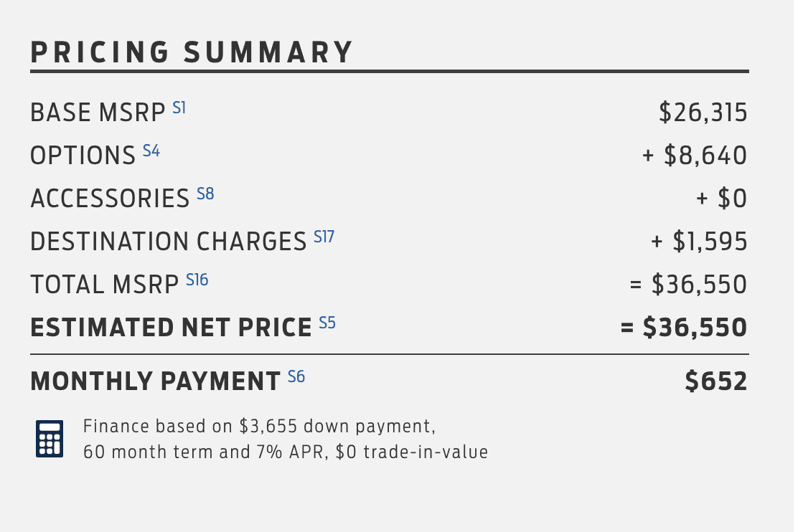
Task: Select the $26,315 base MSRP amount
Action: coord(703,113)
